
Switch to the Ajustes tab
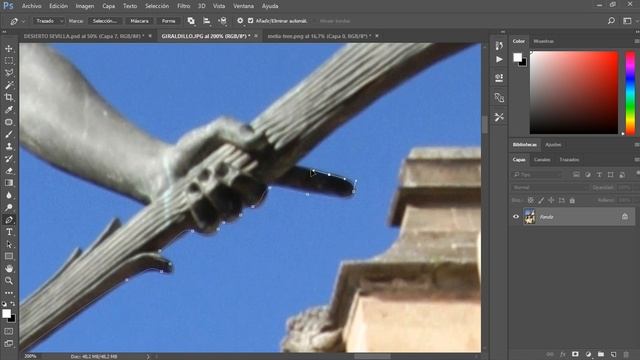pyautogui.click(x=553, y=145)
